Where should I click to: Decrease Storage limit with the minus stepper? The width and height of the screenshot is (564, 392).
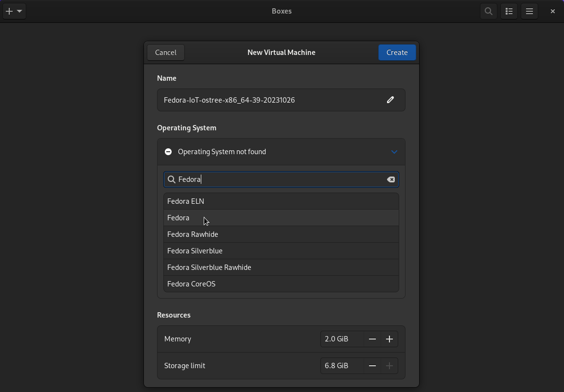click(372, 365)
